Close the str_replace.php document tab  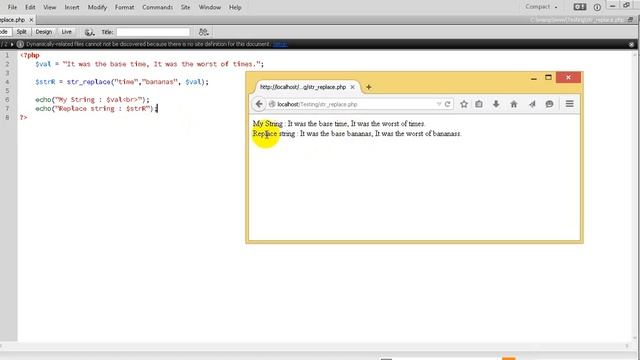(x=31, y=20)
